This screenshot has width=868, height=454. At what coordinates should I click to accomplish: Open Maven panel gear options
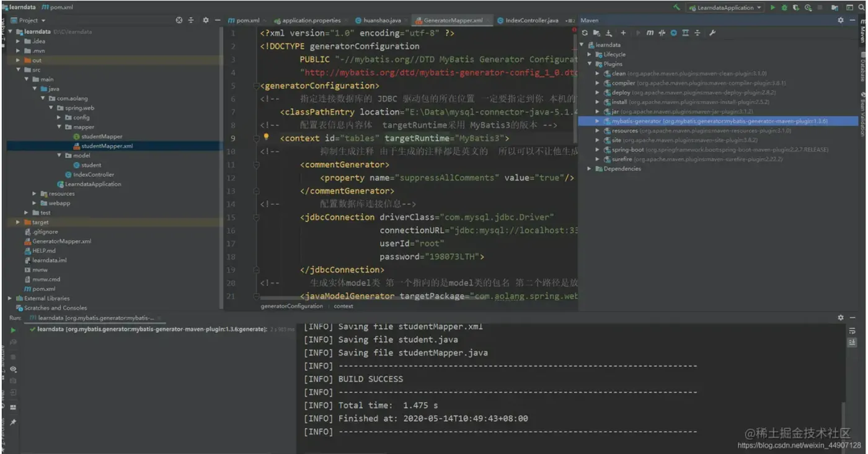841,20
